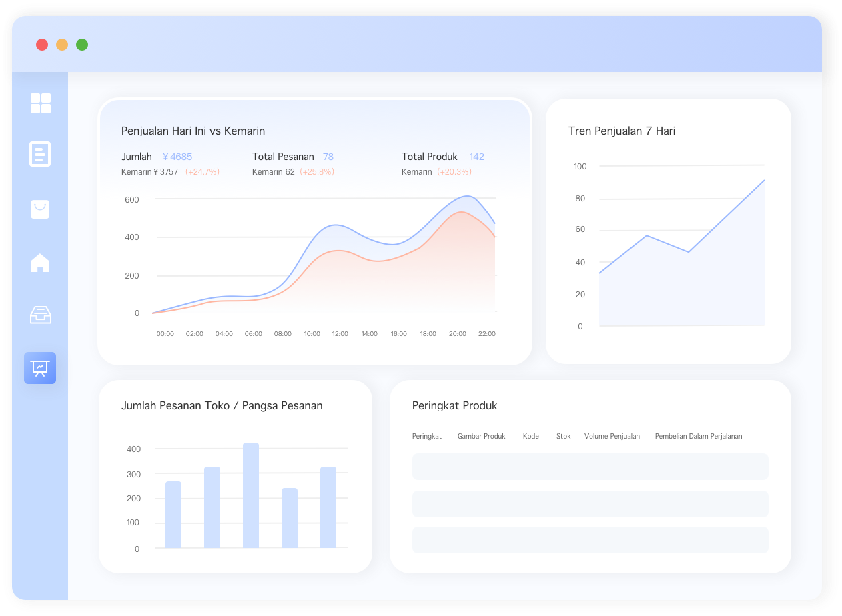Select the second product ranking row

pos(590,504)
